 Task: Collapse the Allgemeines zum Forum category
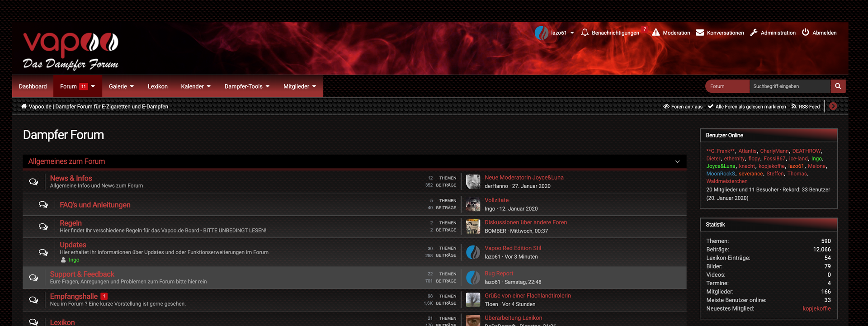point(677,161)
